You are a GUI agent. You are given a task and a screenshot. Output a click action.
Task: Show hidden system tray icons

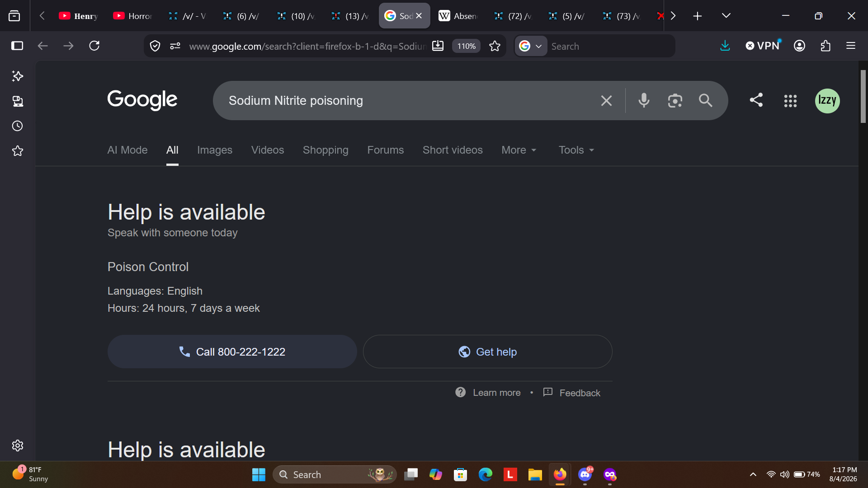[753, 474]
